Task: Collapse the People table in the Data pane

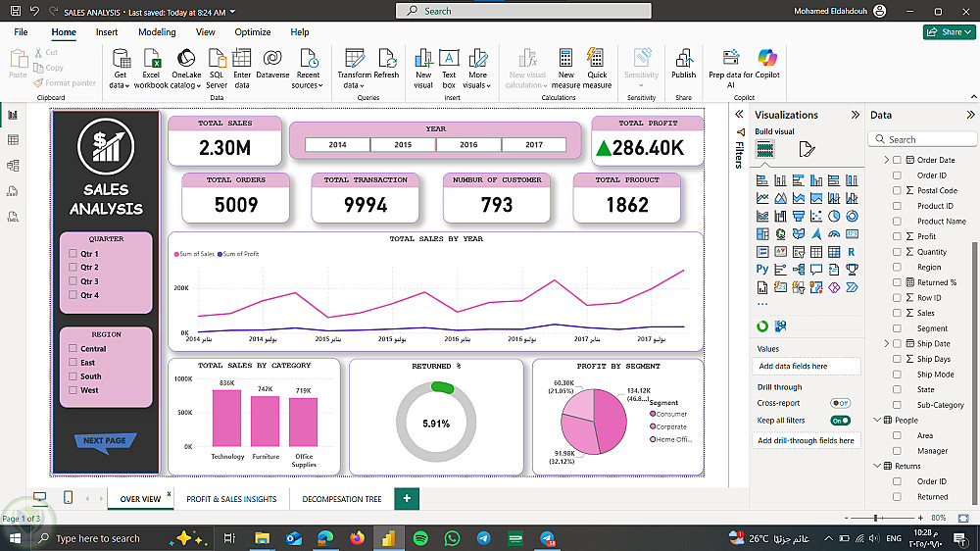Action: pos(877,421)
